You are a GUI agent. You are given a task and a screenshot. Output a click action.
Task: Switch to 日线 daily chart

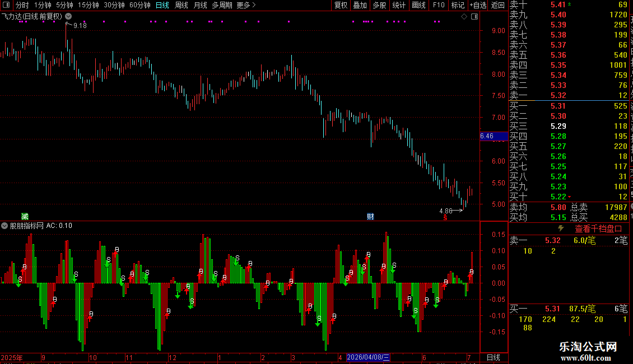pos(162,5)
